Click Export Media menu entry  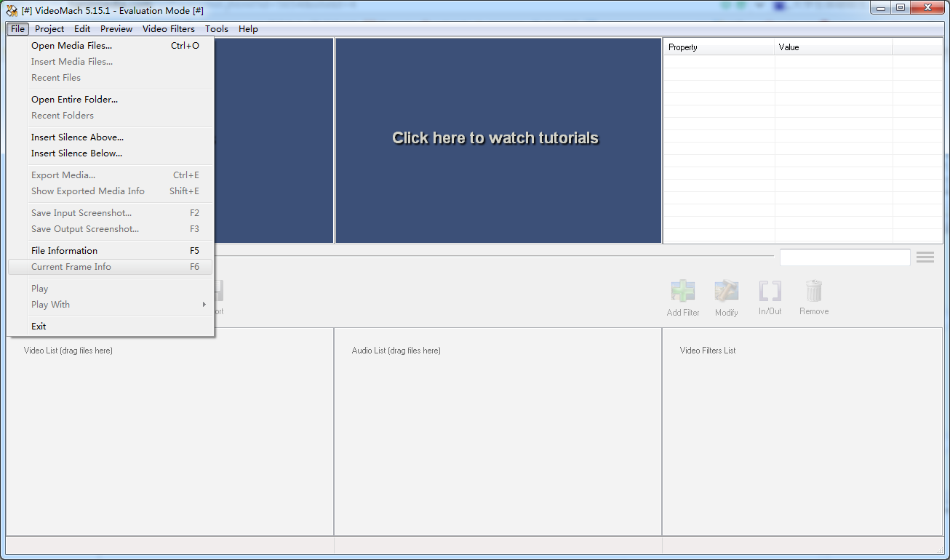point(111,175)
